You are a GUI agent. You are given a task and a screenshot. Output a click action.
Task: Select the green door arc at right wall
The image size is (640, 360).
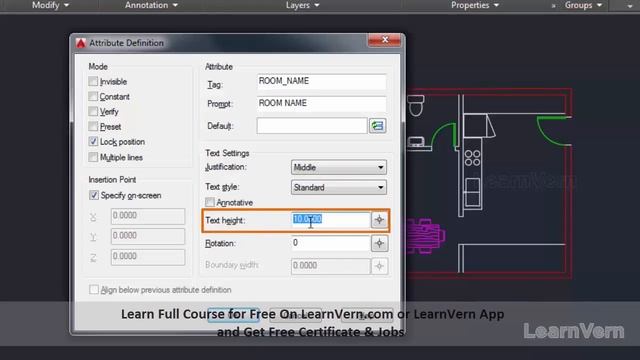coord(553,131)
